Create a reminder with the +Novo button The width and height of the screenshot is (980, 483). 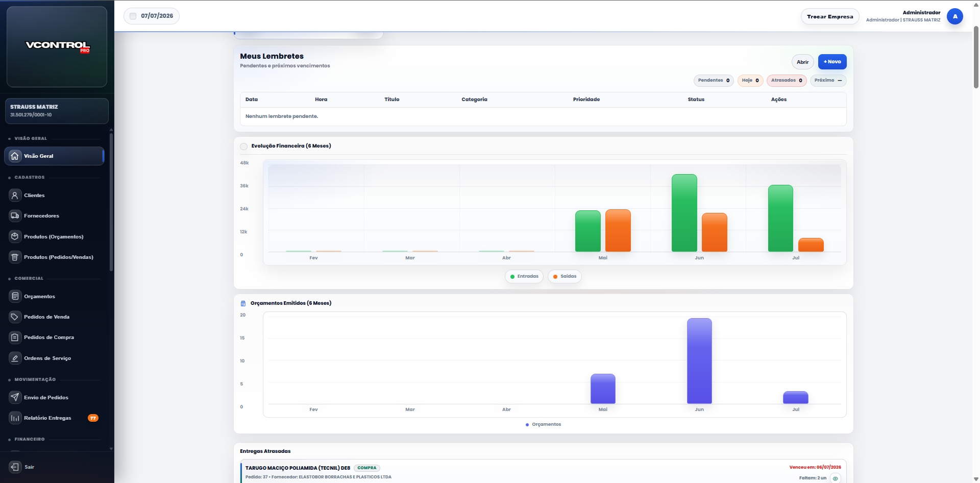pos(832,62)
